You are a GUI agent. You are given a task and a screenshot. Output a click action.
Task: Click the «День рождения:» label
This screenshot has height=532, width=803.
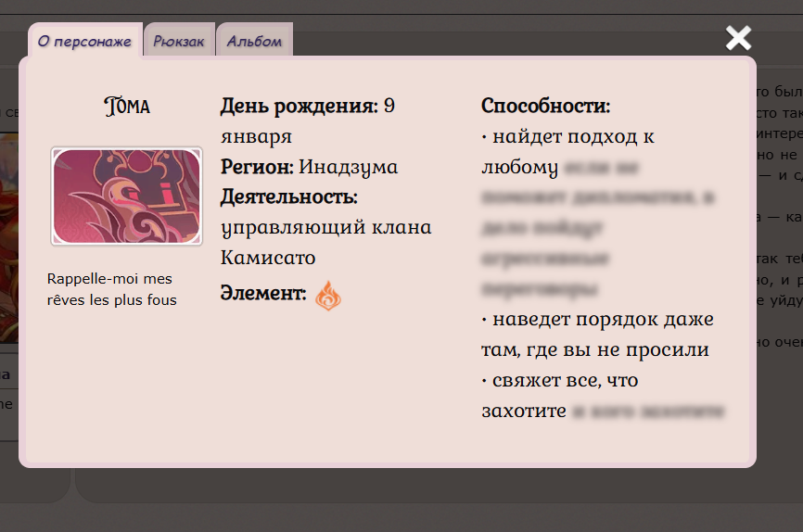pyautogui.click(x=300, y=106)
